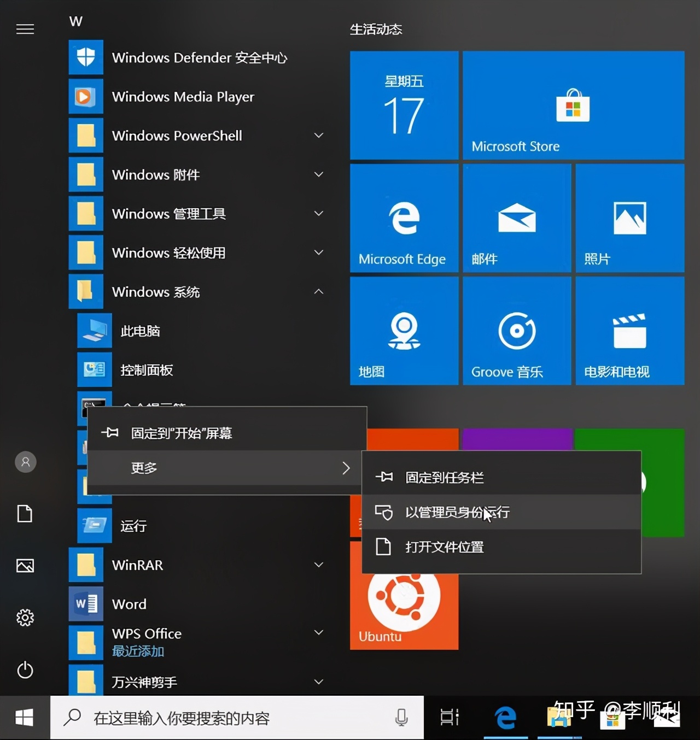Open the 电影和电视 tile
700x740 pixels.
click(x=629, y=331)
